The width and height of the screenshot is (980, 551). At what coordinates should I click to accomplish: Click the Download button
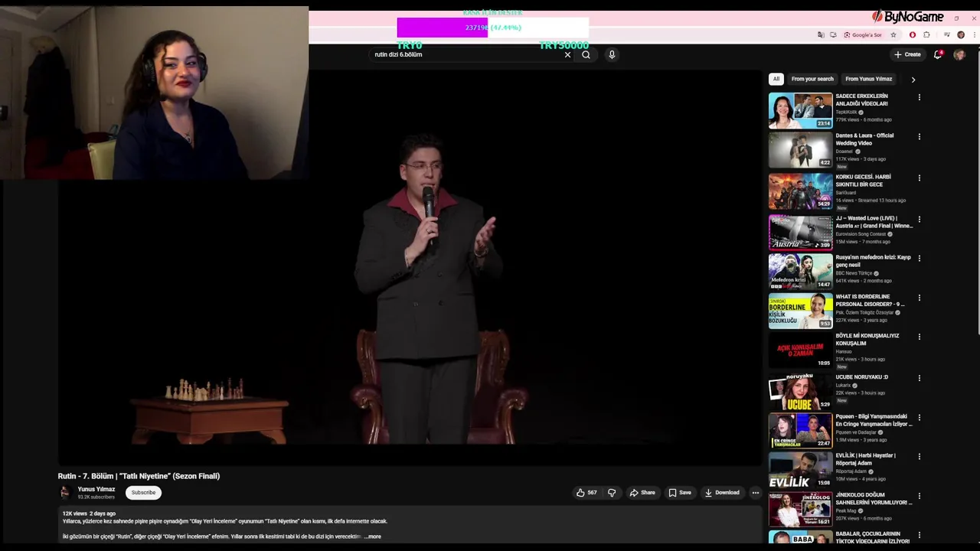pyautogui.click(x=722, y=493)
